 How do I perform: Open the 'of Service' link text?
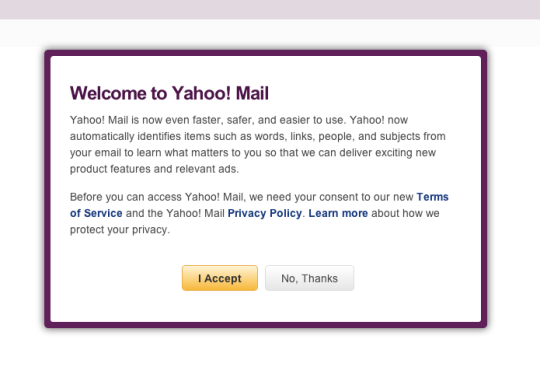[96, 213]
